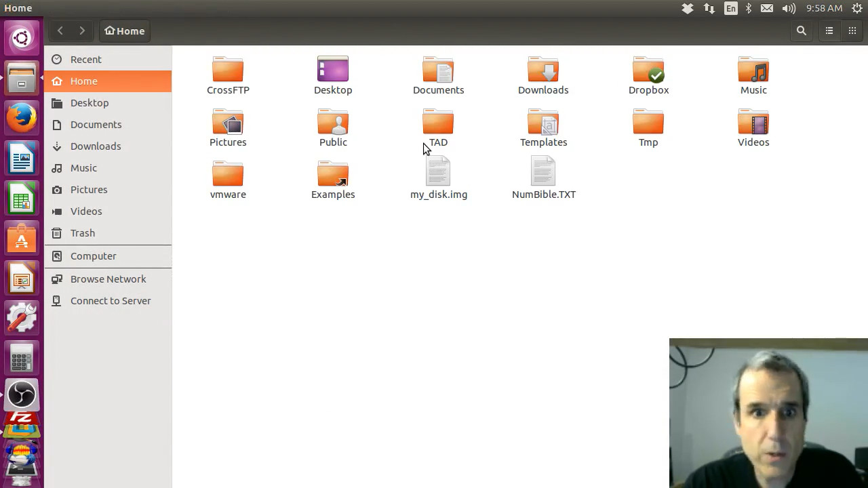868x488 pixels.
Task: Select Music in the sidebar
Action: tap(108, 167)
